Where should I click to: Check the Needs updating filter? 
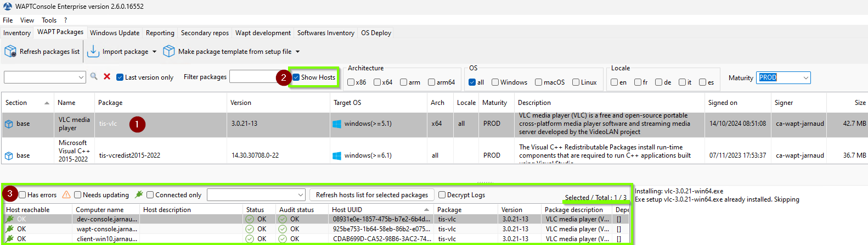tap(77, 195)
